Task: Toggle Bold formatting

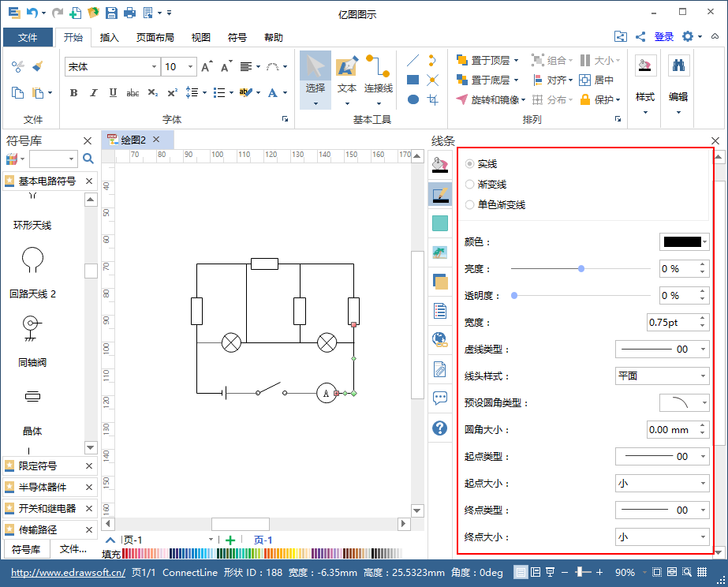Action: point(73,93)
